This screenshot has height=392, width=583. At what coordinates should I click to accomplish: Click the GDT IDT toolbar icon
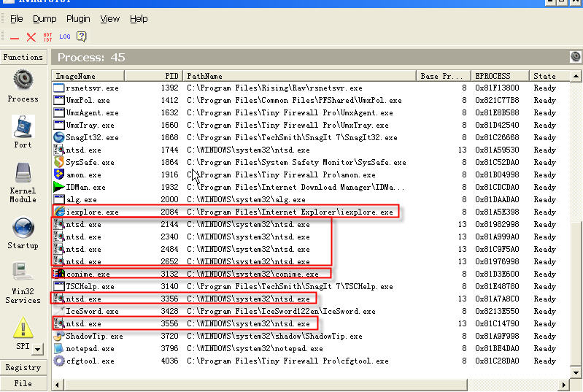(x=48, y=36)
